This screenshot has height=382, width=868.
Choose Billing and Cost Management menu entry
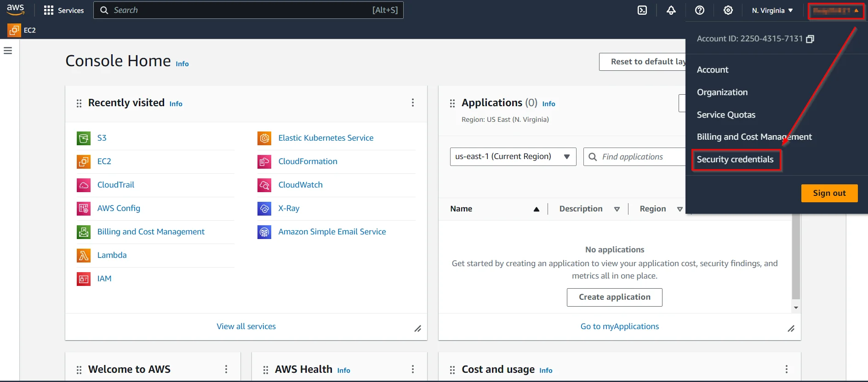pos(754,137)
